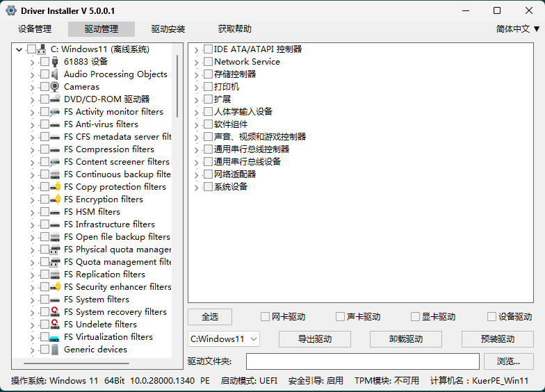Image resolution: width=545 pixels, height=392 pixels.
Task: Tick the IDE ATA/ATAPI 控制器 checkbox
Action: [x=208, y=49]
